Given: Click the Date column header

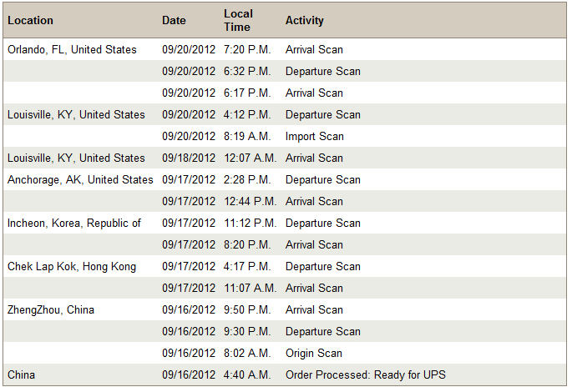Looking at the screenshot, I should point(174,20).
